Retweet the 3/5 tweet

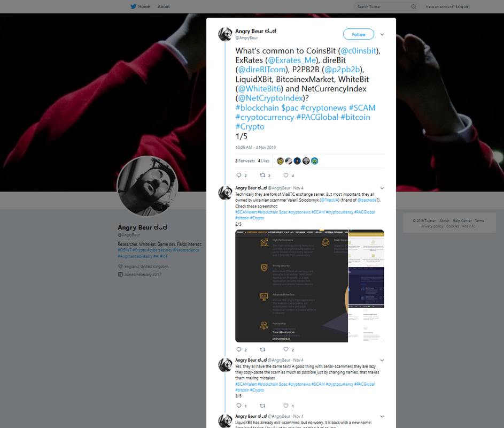(262, 406)
